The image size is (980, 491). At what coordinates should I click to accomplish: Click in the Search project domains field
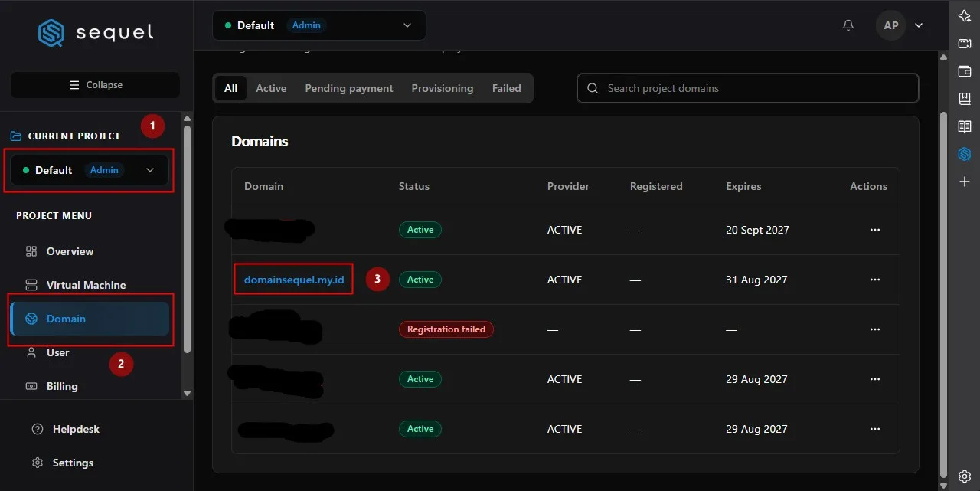tap(747, 88)
